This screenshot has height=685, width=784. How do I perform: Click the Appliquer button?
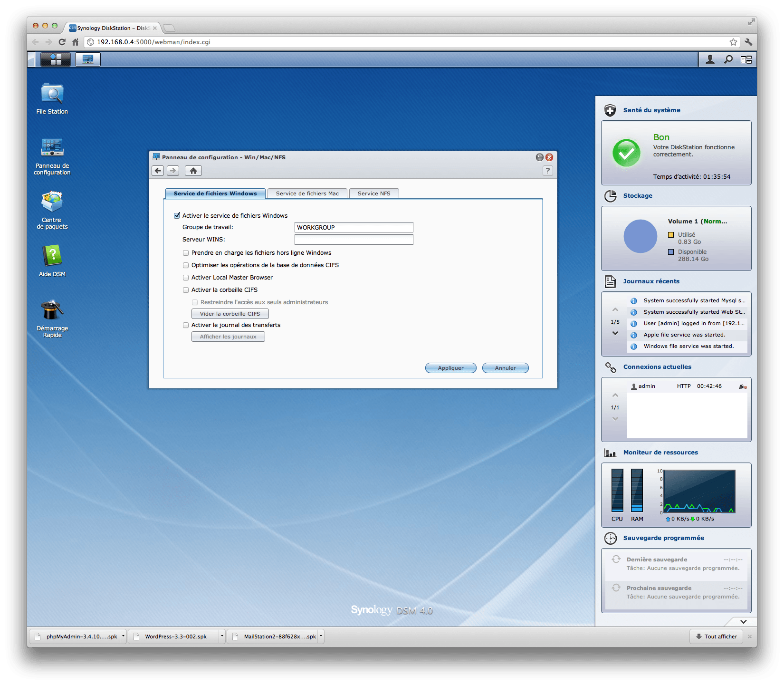click(x=450, y=368)
